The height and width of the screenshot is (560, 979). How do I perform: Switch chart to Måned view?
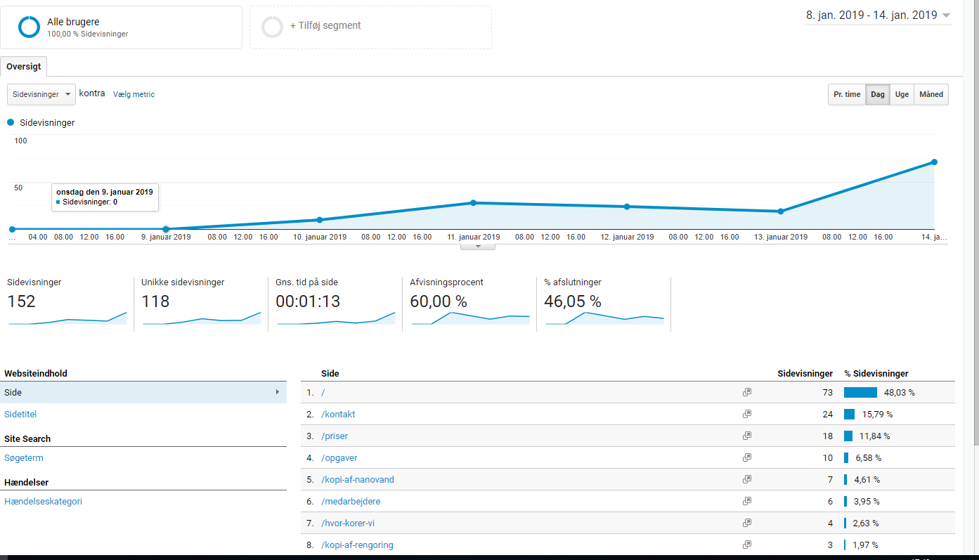[931, 95]
